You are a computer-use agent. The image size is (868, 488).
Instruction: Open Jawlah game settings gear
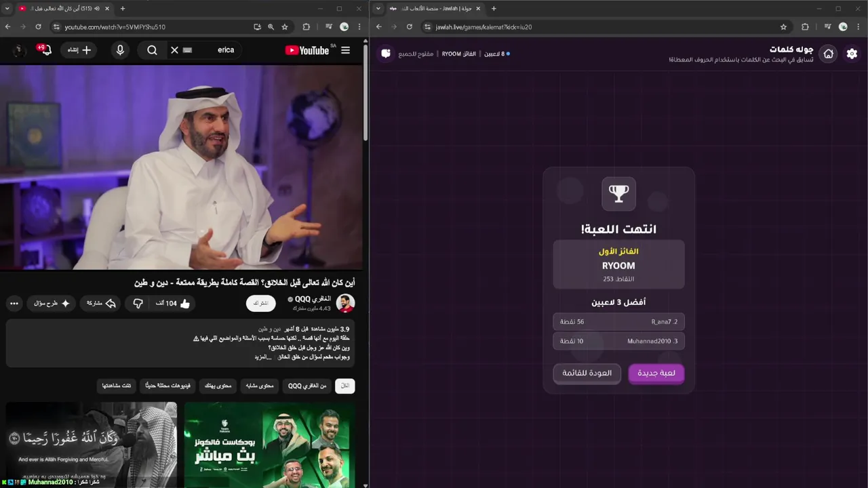852,54
